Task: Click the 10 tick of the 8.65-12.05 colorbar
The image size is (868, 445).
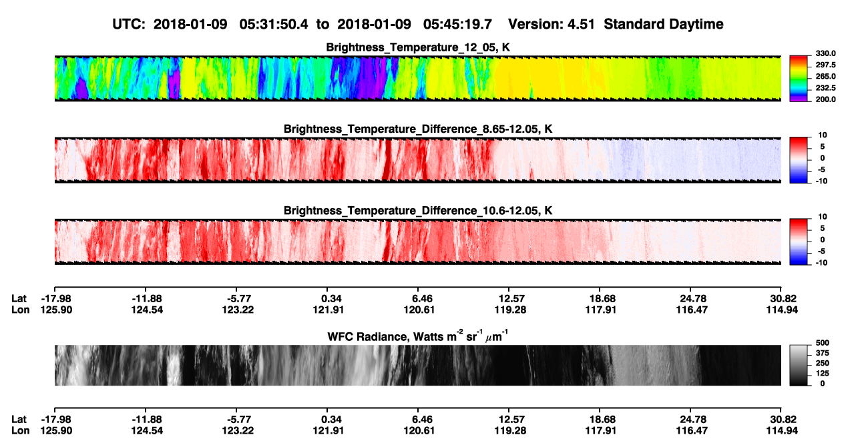Action: click(x=821, y=135)
